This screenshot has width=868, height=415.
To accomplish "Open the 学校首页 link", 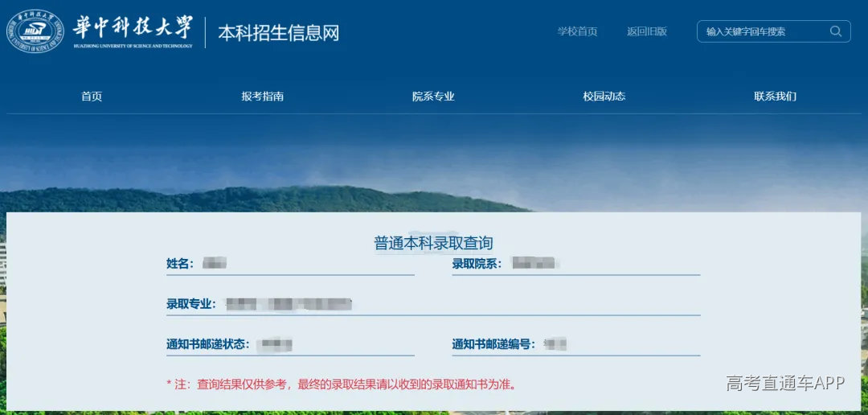I will [577, 31].
